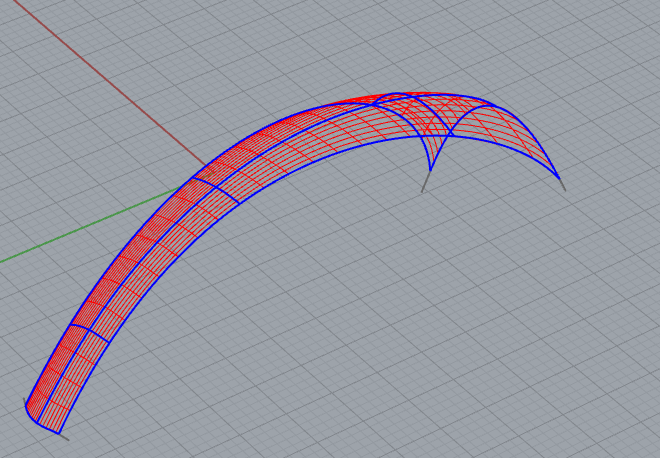
Task: Select the green Y-axis line in the viewport
Action: click(88, 225)
